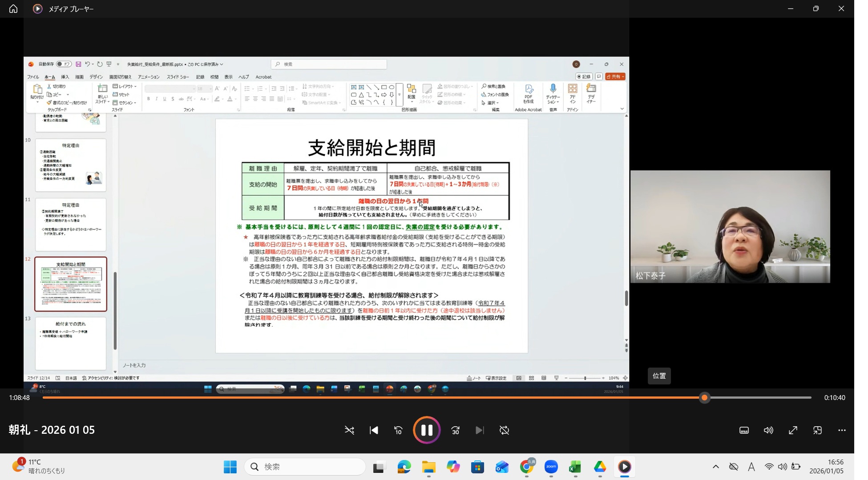Go to media player Home
This screenshot has width=868, height=480.
pos(13,9)
